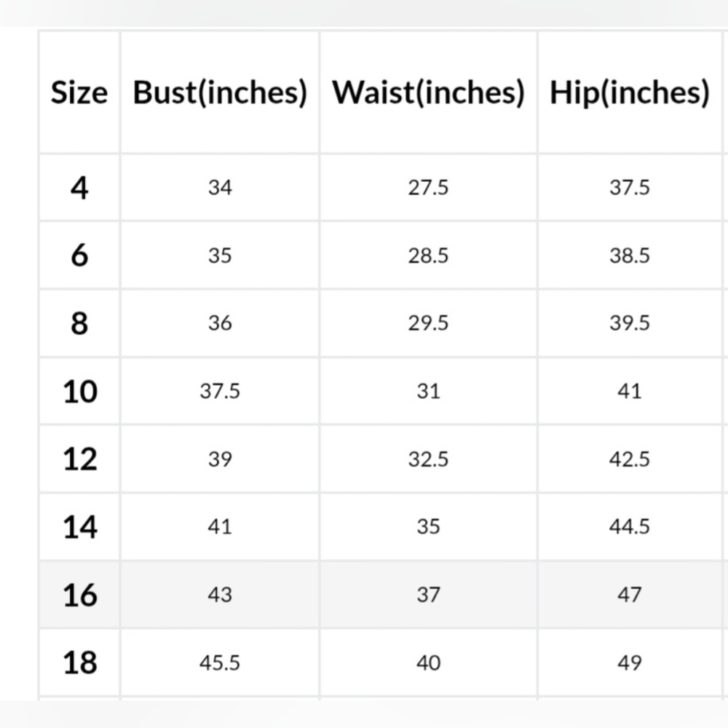Click the Bust(inches) column header

pos(220,92)
